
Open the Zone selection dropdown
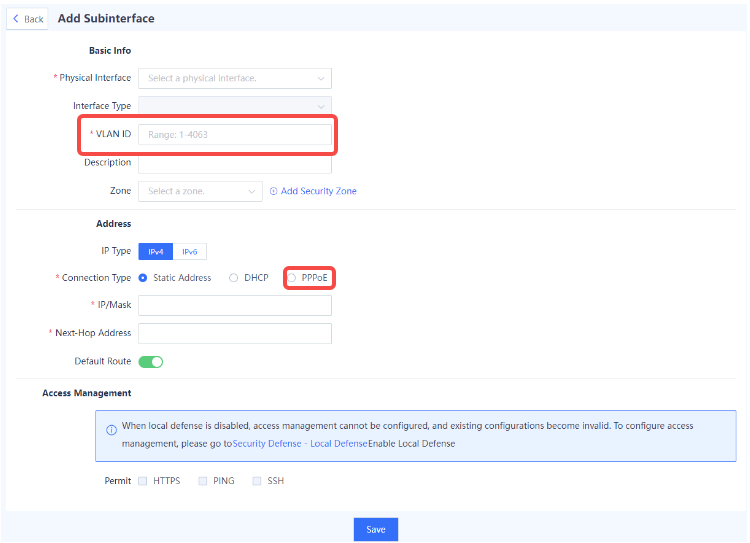200,191
